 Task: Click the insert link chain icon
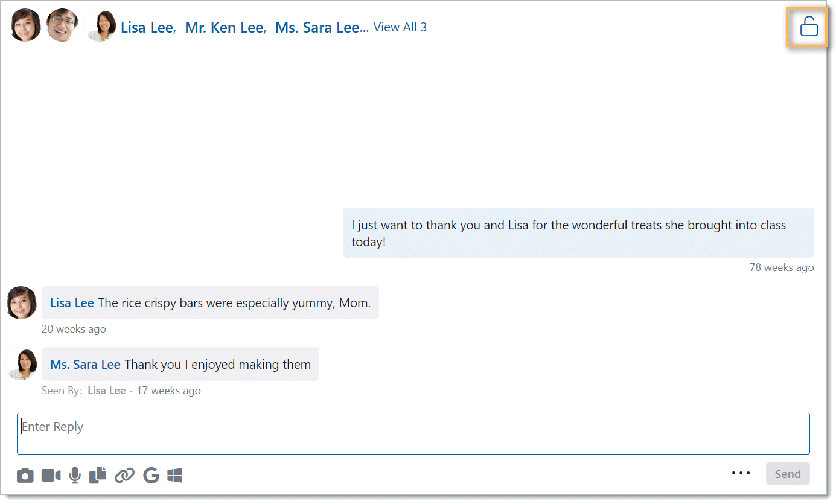(x=124, y=476)
